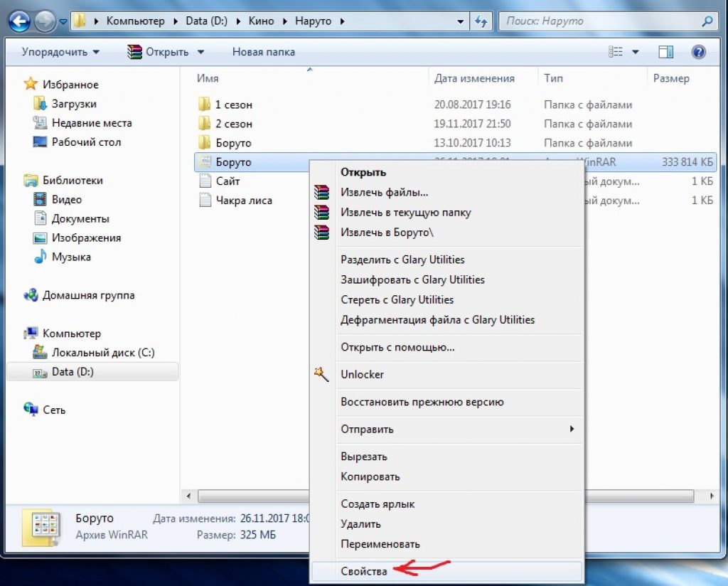This screenshot has height=586, width=728.
Task: Choose "Дефрагментация файла с Glary Utilities"
Action: click(446, 319)
